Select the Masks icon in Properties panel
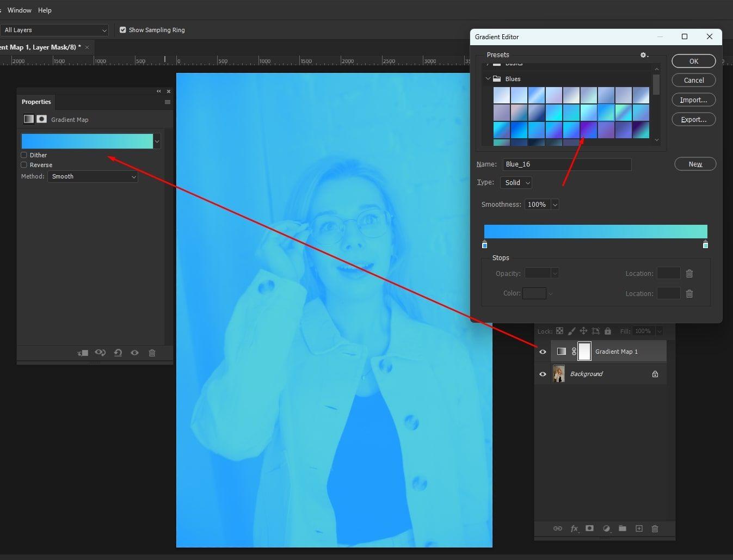The image size is (733, 560). (41, 119)
